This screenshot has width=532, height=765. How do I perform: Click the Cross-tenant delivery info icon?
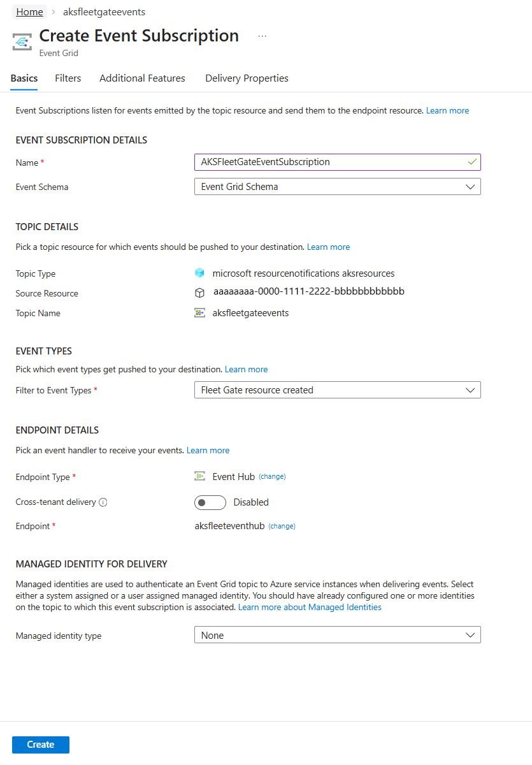pyautogui.click(x=103, y=502)
